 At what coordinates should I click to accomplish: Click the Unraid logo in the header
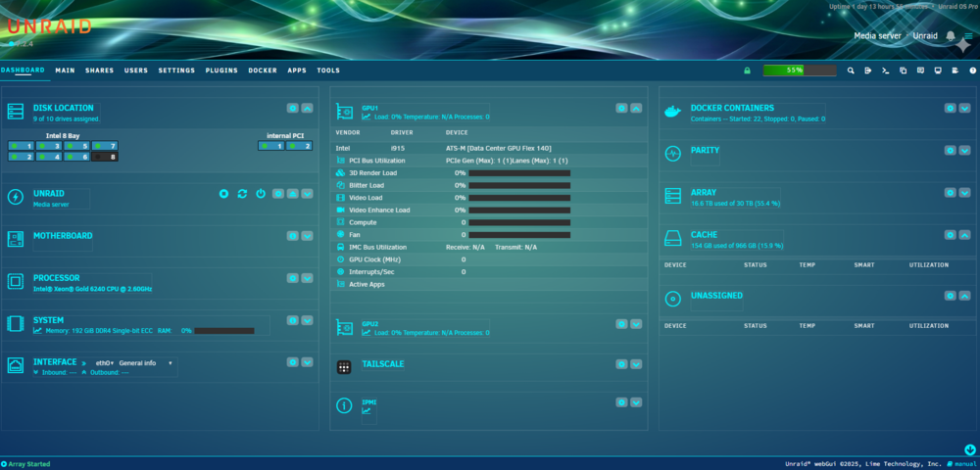[49, 26]
